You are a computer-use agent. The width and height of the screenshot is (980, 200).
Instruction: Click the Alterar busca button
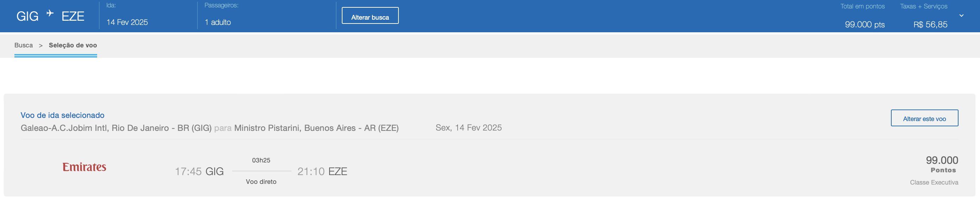(370, 15)
